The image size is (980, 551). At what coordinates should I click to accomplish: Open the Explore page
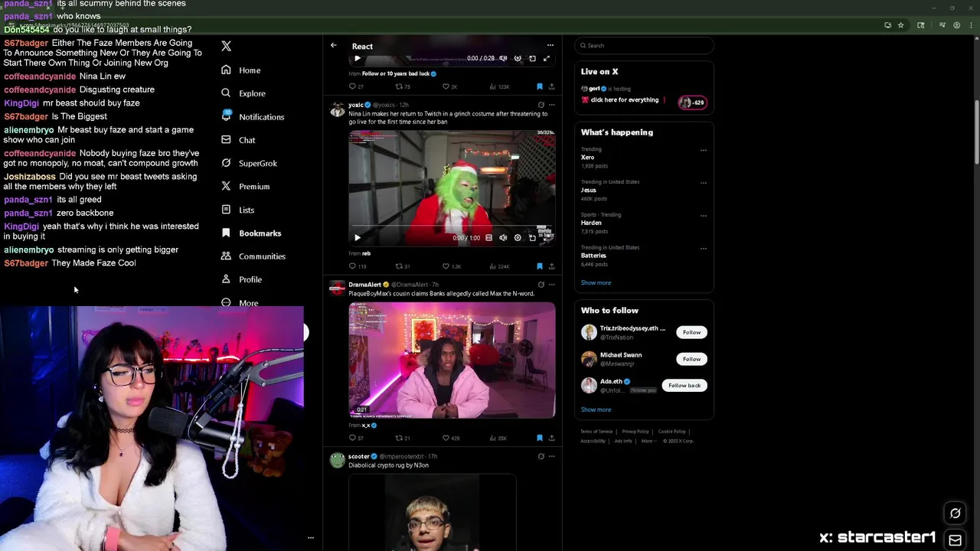(243, 93)
